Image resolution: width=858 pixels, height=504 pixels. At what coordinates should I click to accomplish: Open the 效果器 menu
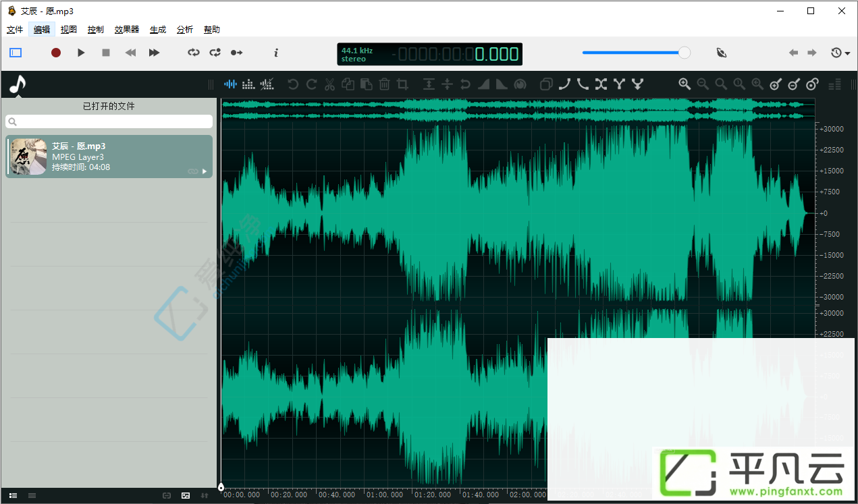coord(127,30)
